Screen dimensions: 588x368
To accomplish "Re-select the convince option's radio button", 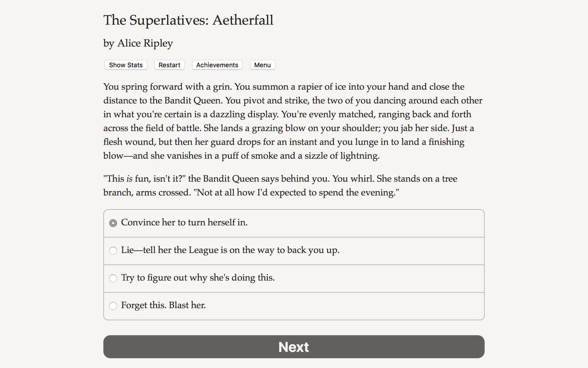I will [113, 223].
